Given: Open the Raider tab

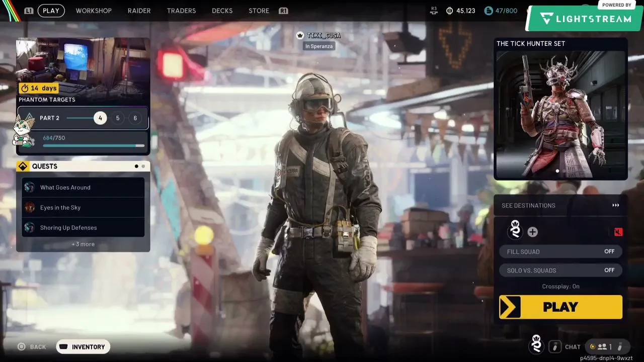Looking at the screenshot, I should tap(139, 11).
